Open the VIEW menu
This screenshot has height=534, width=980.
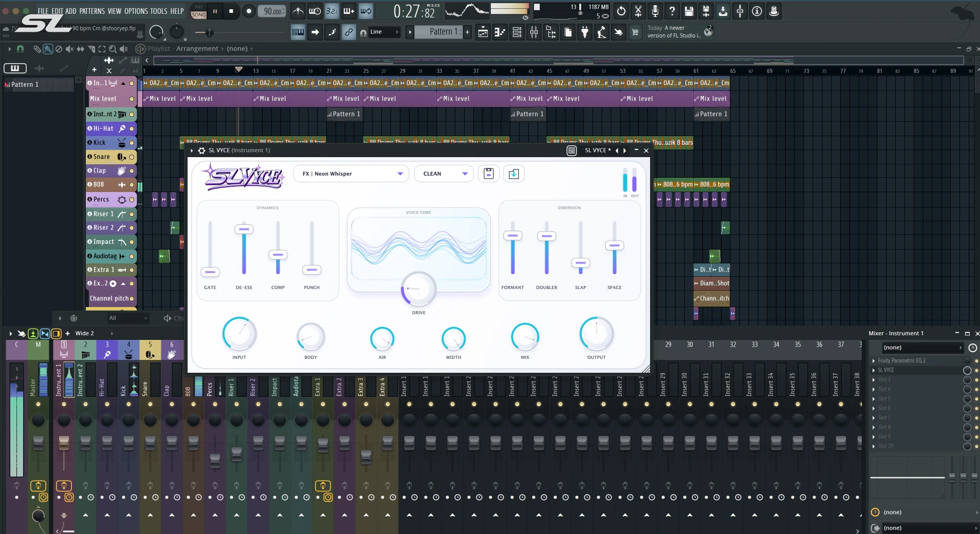tap(115, 11)
